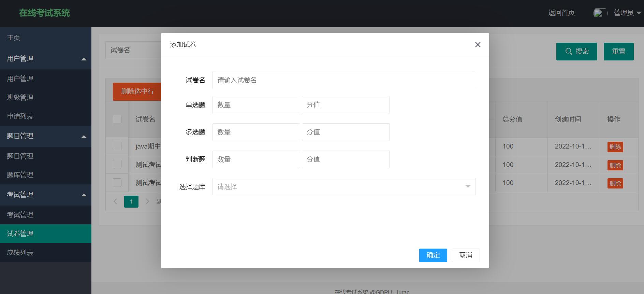Collapse the 考试管理 sidebar group
This screenshot has height=294, width=644.
(x=46, y=195)
